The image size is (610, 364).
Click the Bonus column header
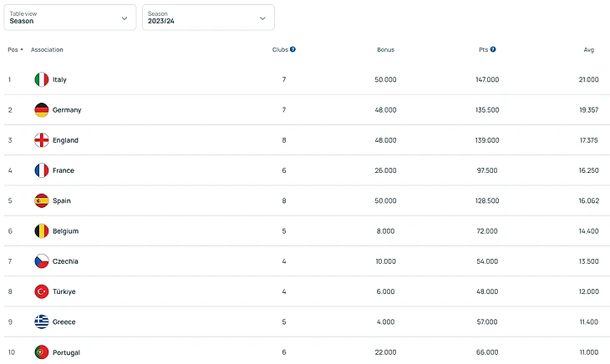click(385, 49)
